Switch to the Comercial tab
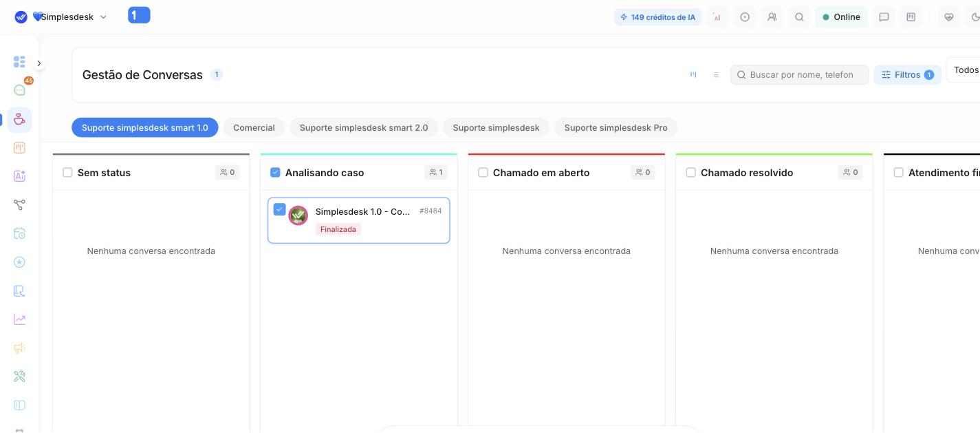The width and height of the screenshot is (980, 433). click(x=254, y=128)
